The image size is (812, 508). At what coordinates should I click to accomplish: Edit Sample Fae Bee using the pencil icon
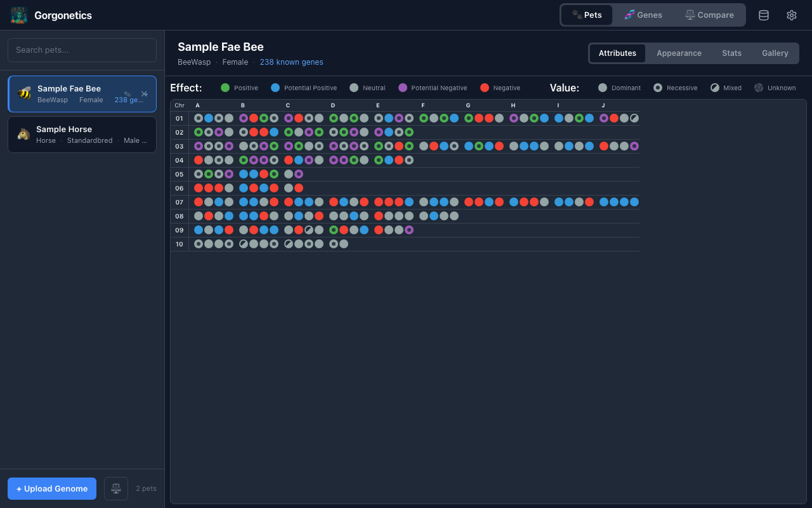(x=129, y=93)
